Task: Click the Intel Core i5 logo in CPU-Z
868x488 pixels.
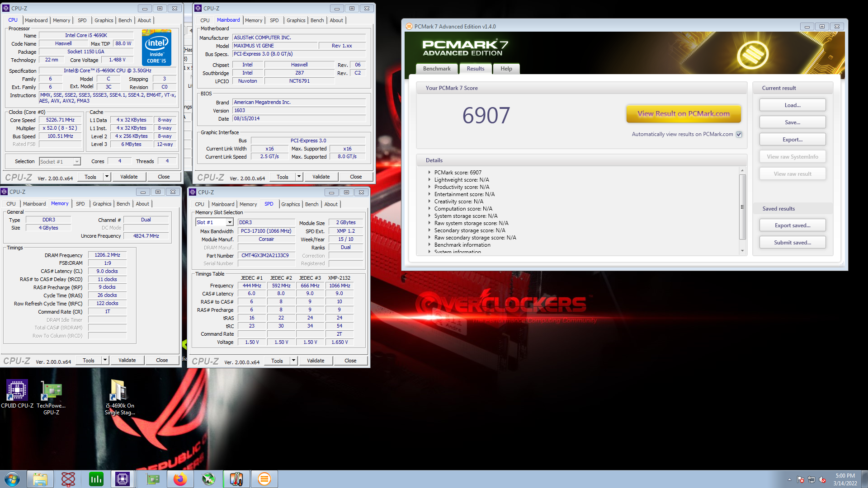Action: click(156, 47)
